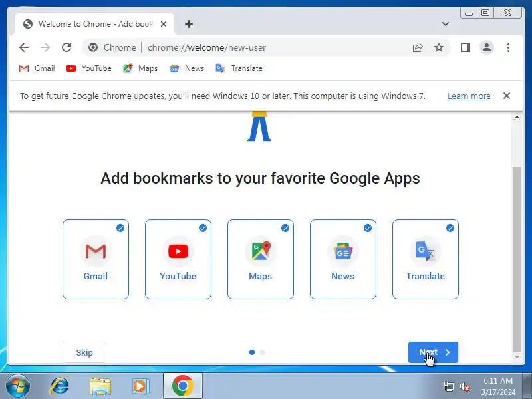Expand the tab search chevron
This screenshot has height=399, width=532.
pyautogui.click(x=446, y=24)
